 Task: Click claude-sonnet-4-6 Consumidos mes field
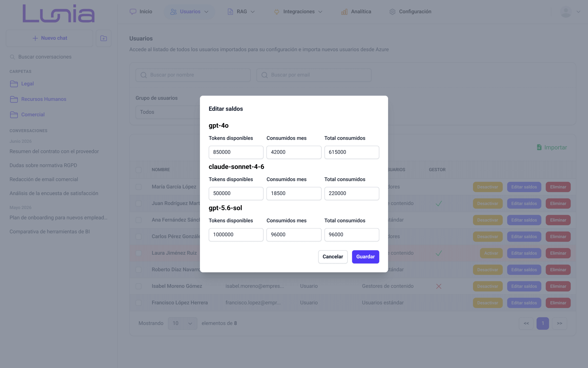tap(294, 193)
